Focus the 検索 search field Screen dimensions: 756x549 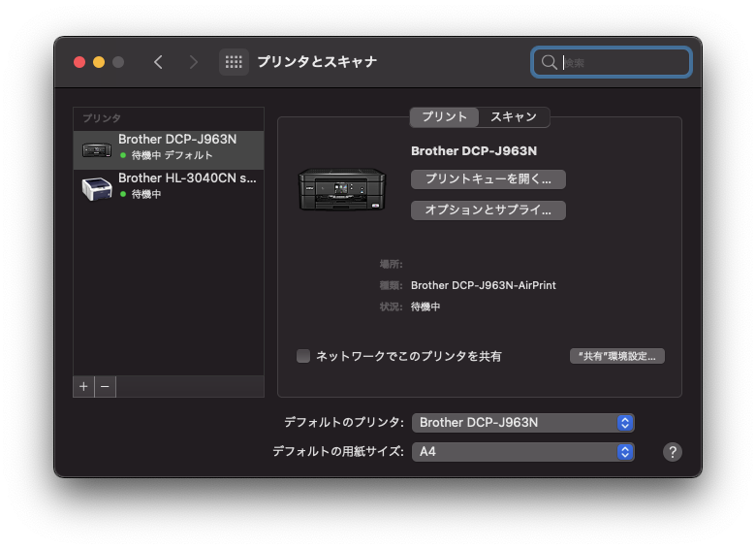pos(612,62)
